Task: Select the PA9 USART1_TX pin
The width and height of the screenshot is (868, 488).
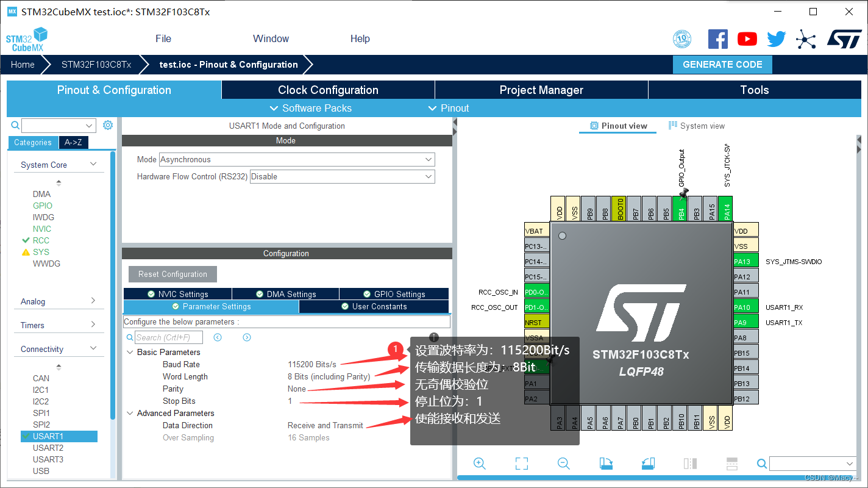Action: pyautogui.click(x=746, y=322)
